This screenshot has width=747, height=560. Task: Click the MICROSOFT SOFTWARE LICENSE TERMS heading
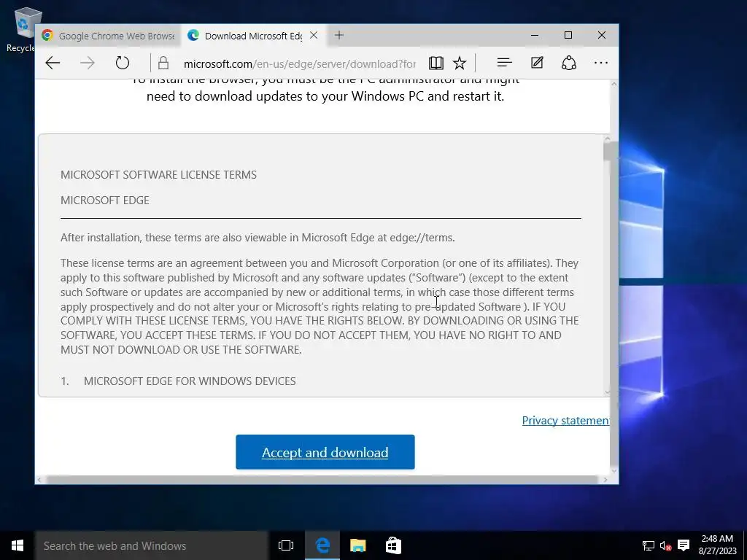coord(158,175)
